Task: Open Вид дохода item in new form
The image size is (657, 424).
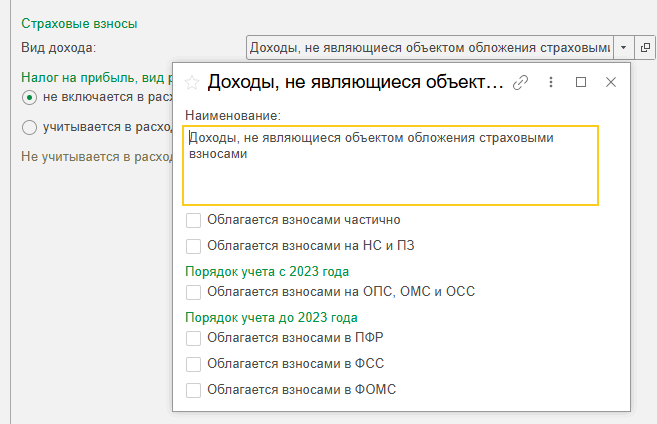Action: [645, 47]
